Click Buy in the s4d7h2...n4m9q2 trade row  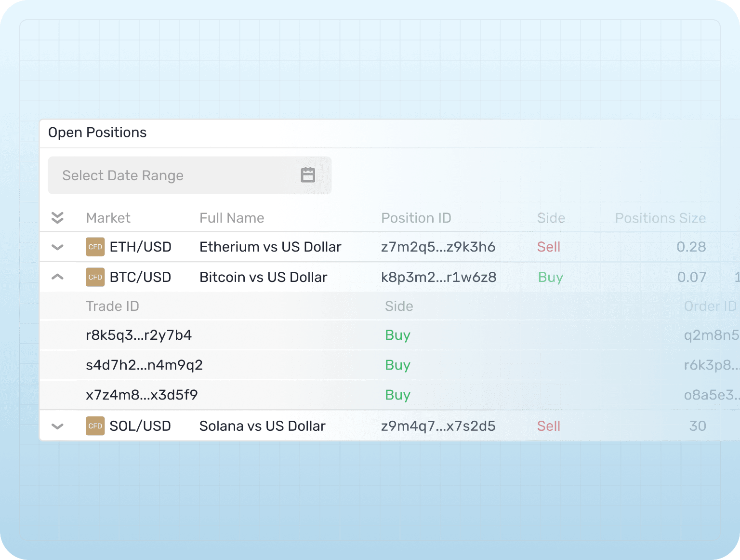coord(397,365)
